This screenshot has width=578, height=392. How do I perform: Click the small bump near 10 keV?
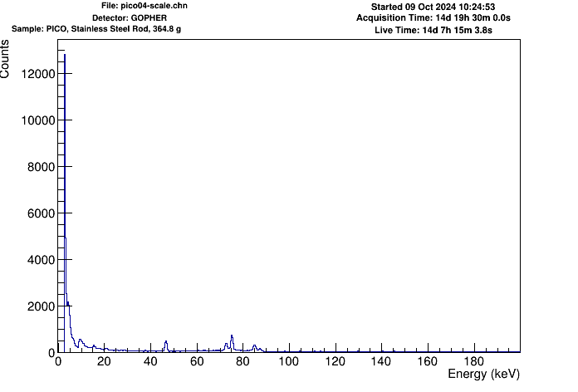coord(80,343)
